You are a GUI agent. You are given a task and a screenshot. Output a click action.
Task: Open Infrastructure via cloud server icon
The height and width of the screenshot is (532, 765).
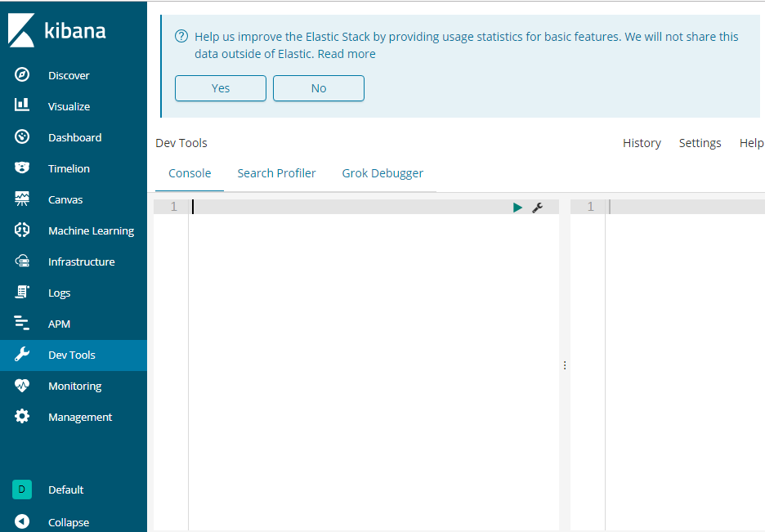(22, 261)
